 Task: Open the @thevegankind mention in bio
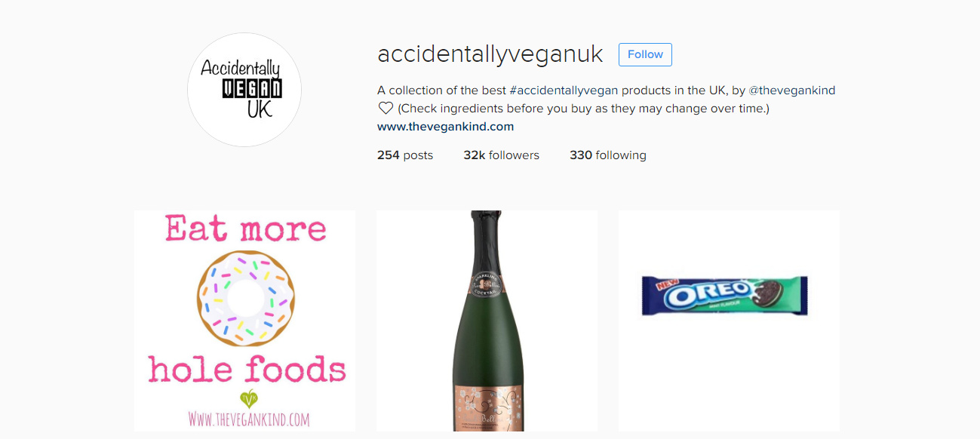pos(792,91)
